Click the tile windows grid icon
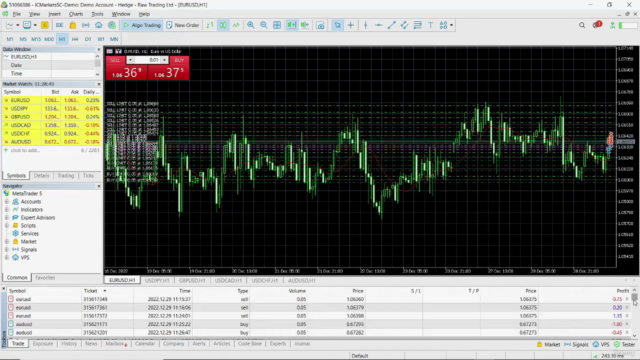 pyautogui.click(x=277, y=25)
